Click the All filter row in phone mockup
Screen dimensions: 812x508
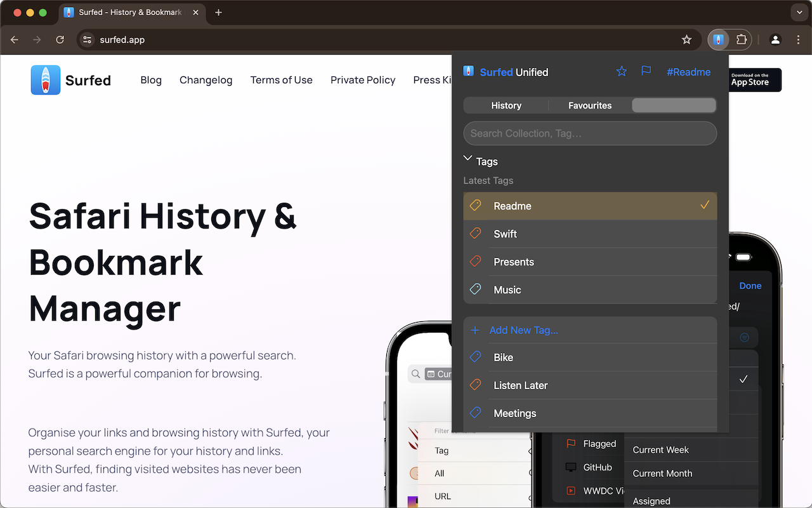click(475, 473)
